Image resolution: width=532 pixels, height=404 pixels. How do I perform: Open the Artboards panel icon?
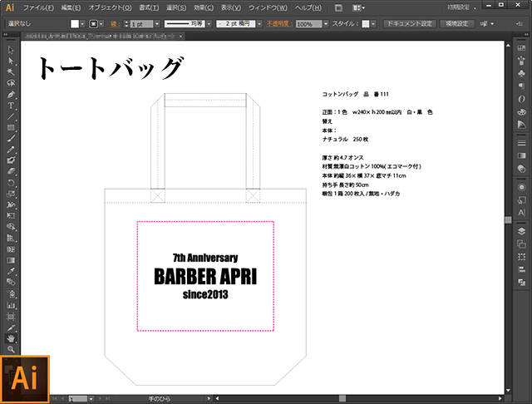(521, 244)
